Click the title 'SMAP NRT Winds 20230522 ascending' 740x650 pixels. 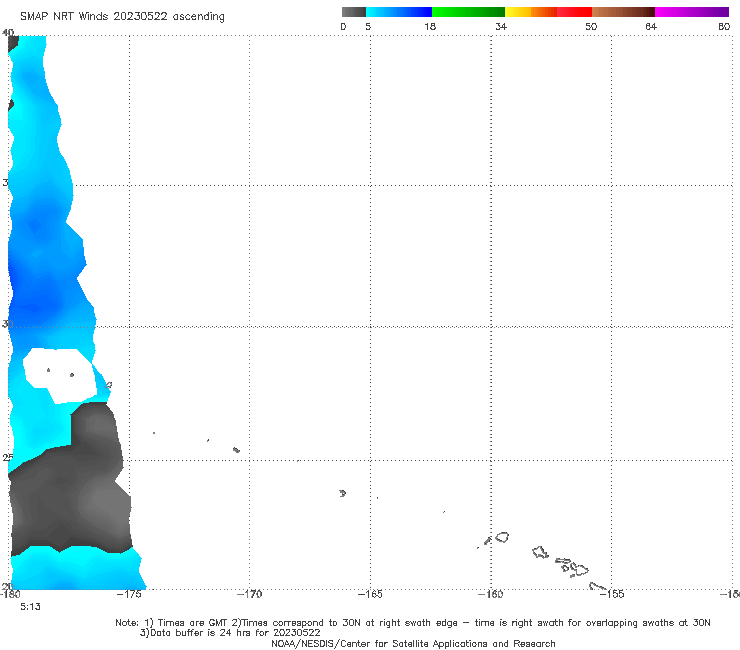pyautogui.click(x=122, y=16)
